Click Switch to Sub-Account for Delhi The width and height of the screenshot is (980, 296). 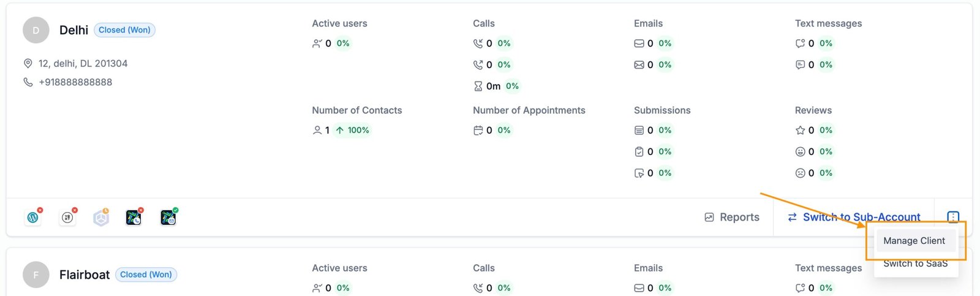click(x=854, y=217)
